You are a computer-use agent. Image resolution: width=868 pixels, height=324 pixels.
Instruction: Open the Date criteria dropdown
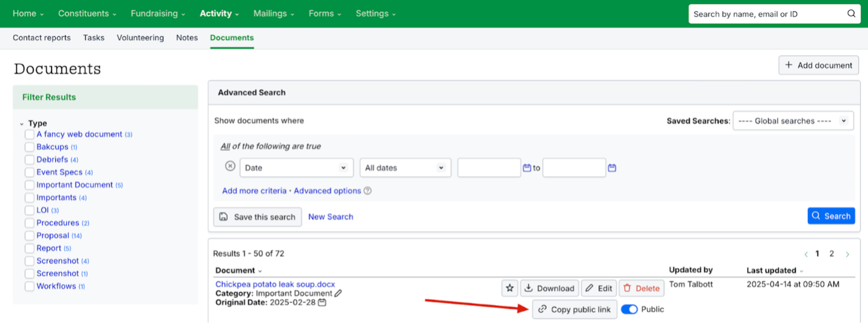pyautogui.click(x=296, y=167)
